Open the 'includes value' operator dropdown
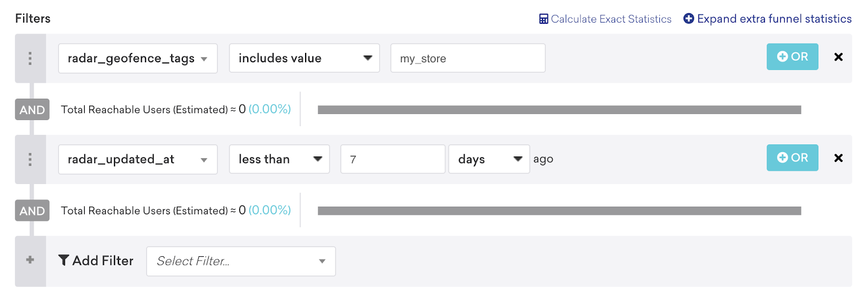 point(305,58)
